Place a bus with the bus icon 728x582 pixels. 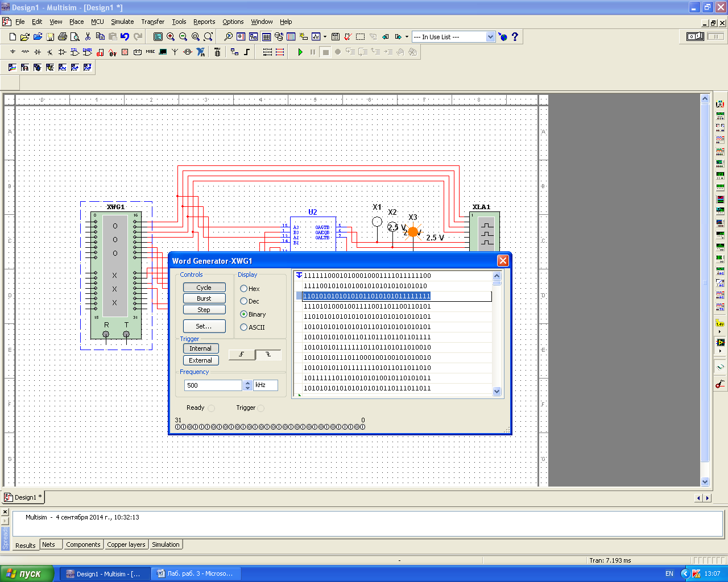tap(247, 52)
